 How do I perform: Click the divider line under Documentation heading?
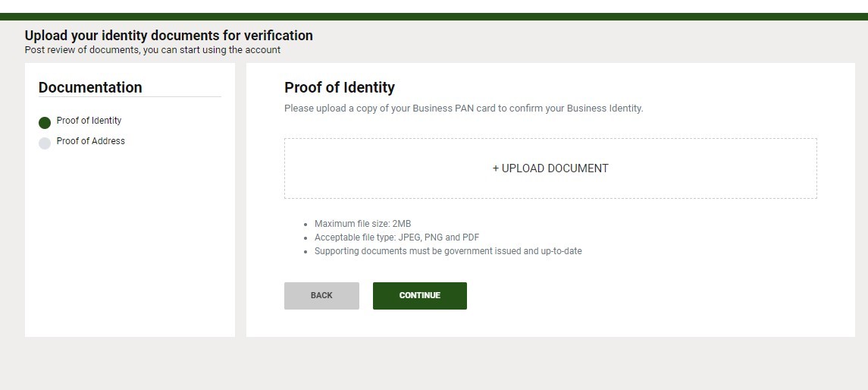(x=130, y=97)
